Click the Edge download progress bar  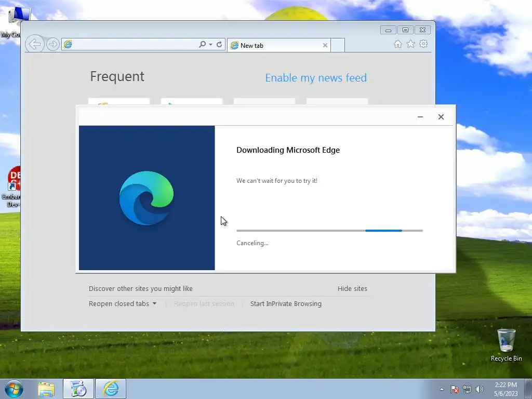click(x=329, y=231)
